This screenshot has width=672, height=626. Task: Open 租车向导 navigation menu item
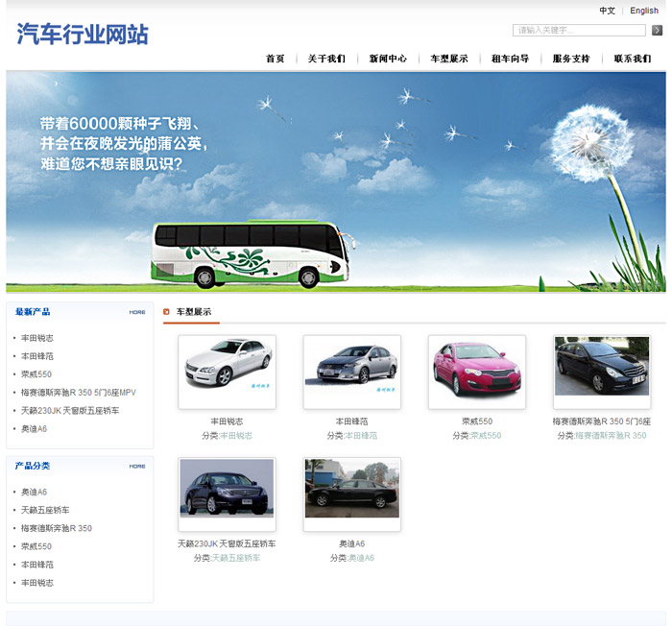tap(510, 59)
